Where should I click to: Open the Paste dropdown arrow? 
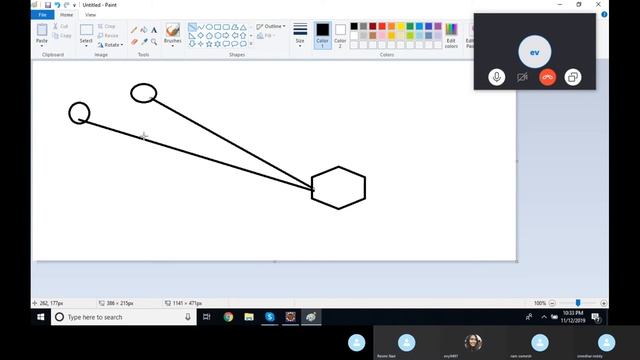click(42, 45)
